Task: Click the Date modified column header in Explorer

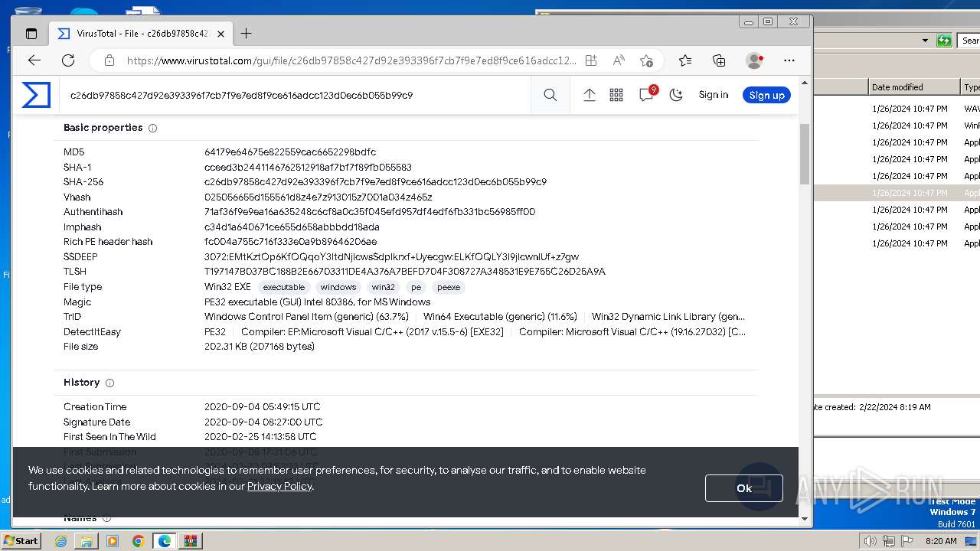Action: pyautogui.click(x=913, y=87)
